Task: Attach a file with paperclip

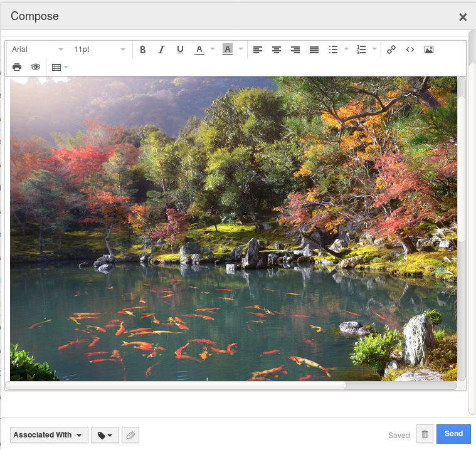Action: (130, 435)
